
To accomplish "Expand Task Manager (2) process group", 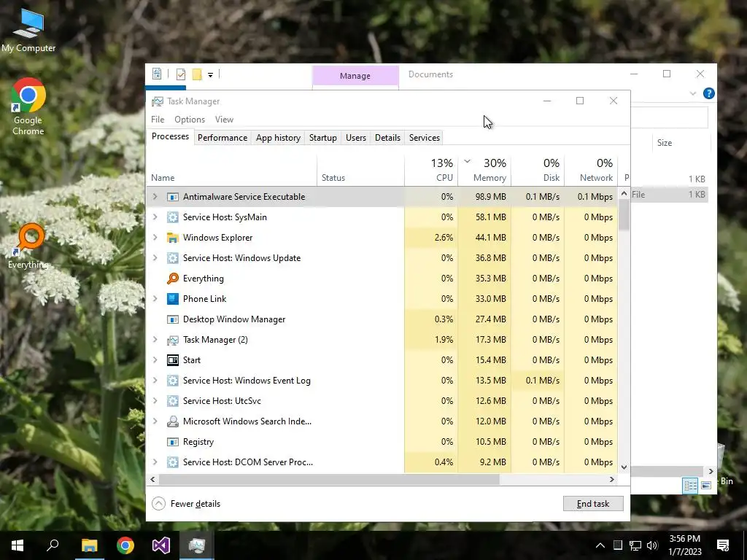I will [x=155, y=340].
